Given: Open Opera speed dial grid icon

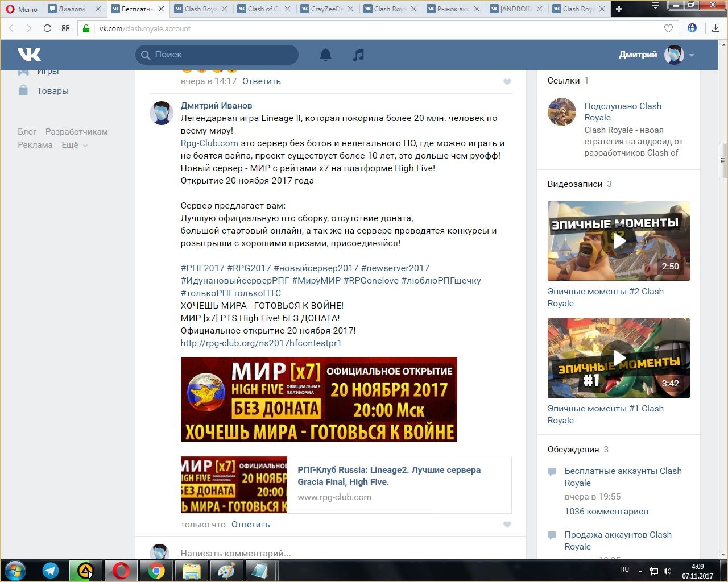Looking at the screenshot, I should point(65,28).
